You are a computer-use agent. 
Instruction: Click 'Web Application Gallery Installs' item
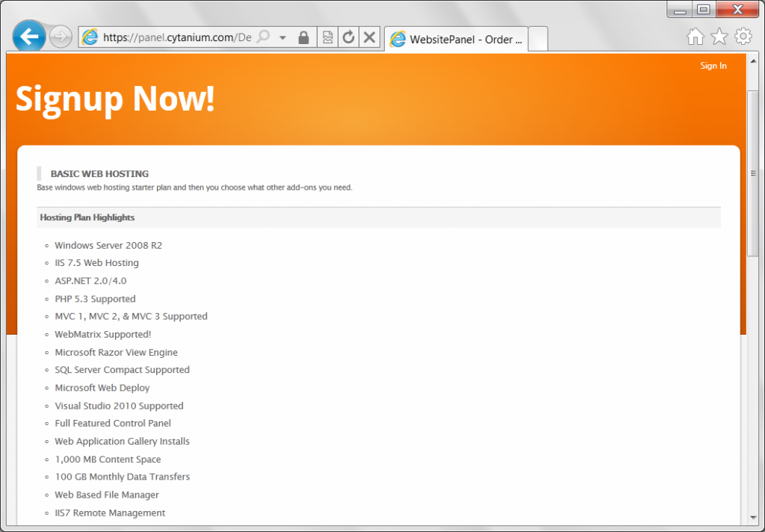coord(122,442)
